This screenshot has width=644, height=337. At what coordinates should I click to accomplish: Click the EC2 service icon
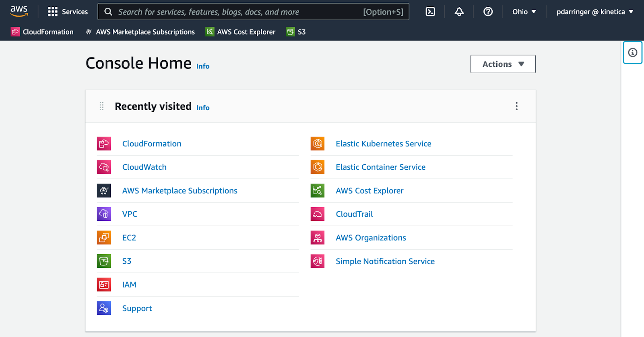[104, 238]
